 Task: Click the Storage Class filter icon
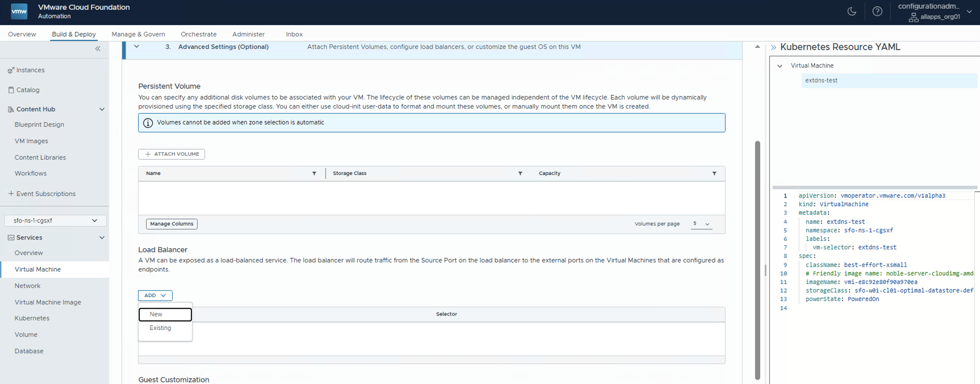tap(520, 173)
